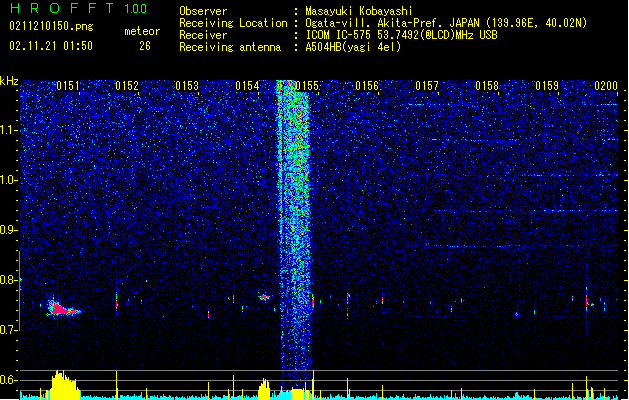Click the 0.7 kHz frequency tick
The height and width of the screenshot is (400, 629).
pyautogui.click(x=9, y=330)
